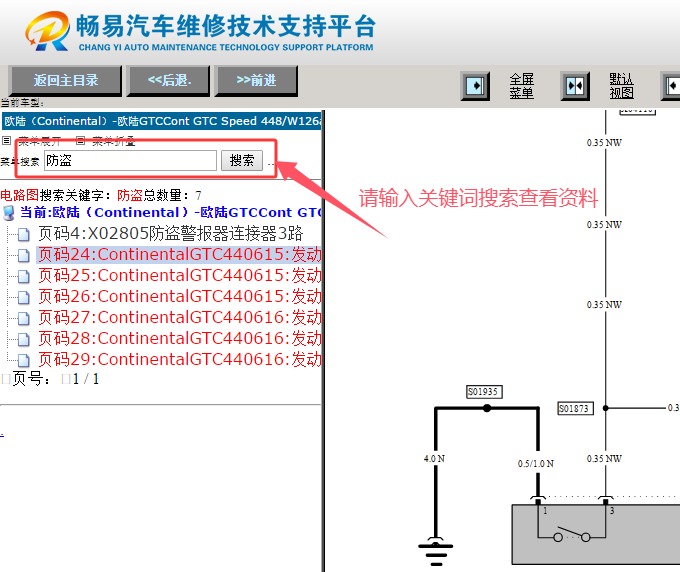Click the ground symbol in the diagram
The height and width of the screenshot is (572, 680).
(436, 551)
